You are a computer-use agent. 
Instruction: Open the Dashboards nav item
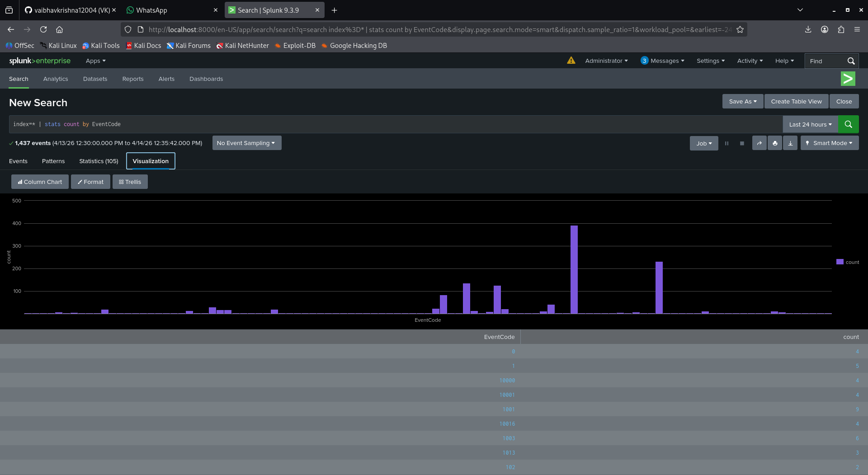pos(206,79)
